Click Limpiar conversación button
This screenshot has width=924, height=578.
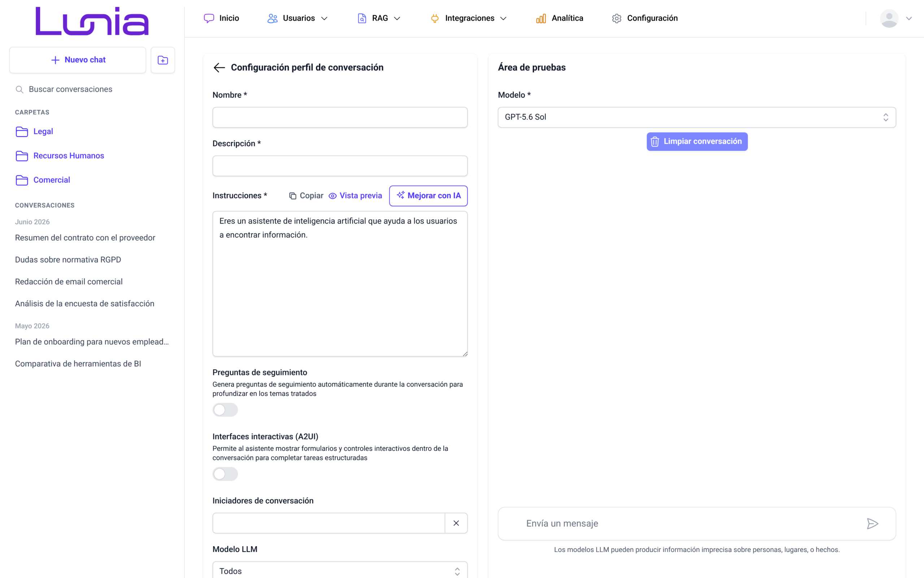click(697, 142)
